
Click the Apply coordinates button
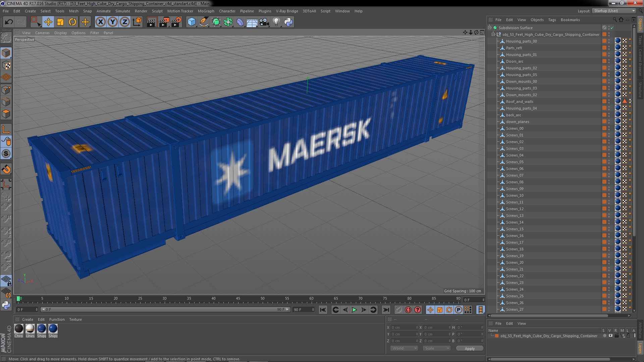[470, 349]
